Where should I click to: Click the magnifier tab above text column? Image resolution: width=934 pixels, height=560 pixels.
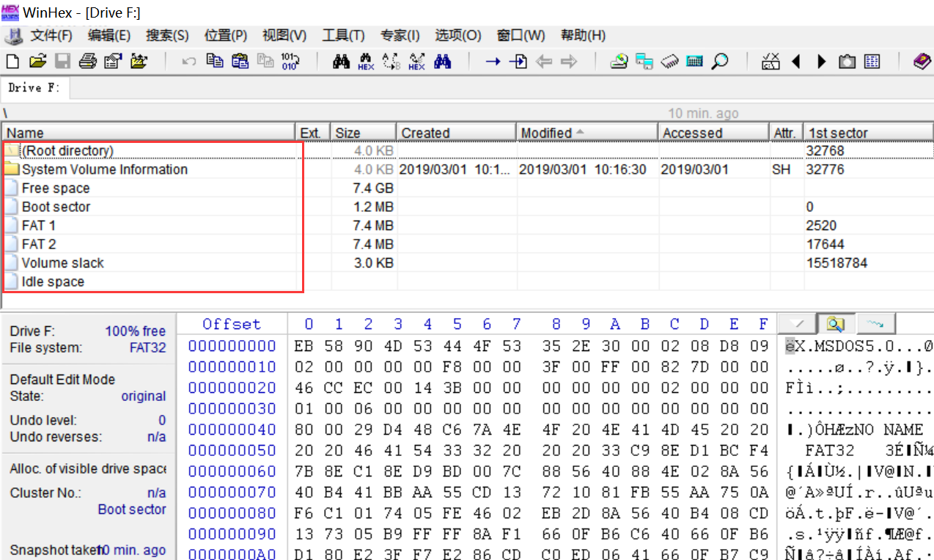836,323
